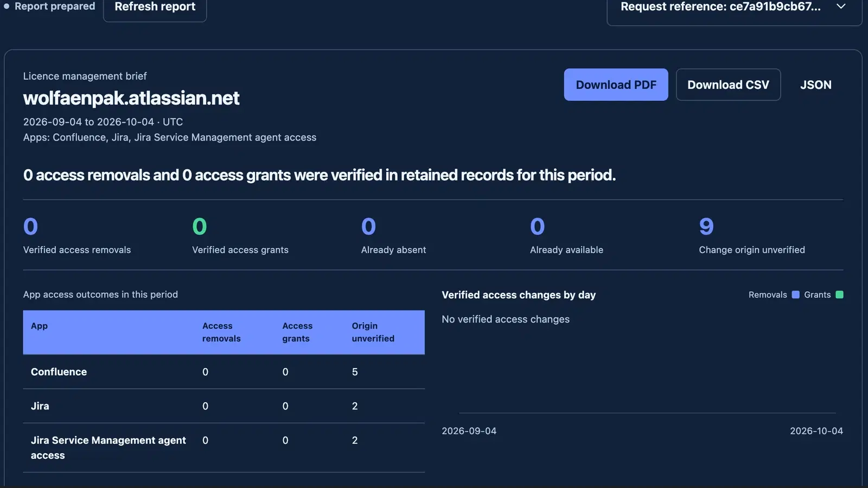868x488 pixels.
Task: Click the Refresh report button
Action: coord(155,7)
